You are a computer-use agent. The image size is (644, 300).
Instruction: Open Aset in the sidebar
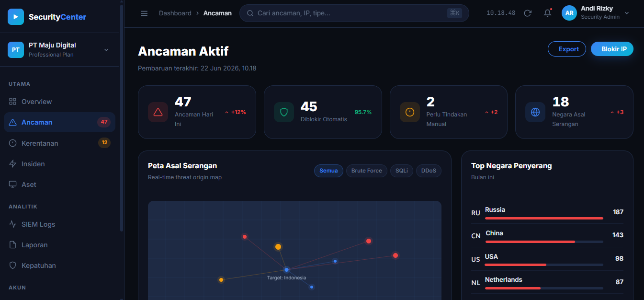click(59, 185)
